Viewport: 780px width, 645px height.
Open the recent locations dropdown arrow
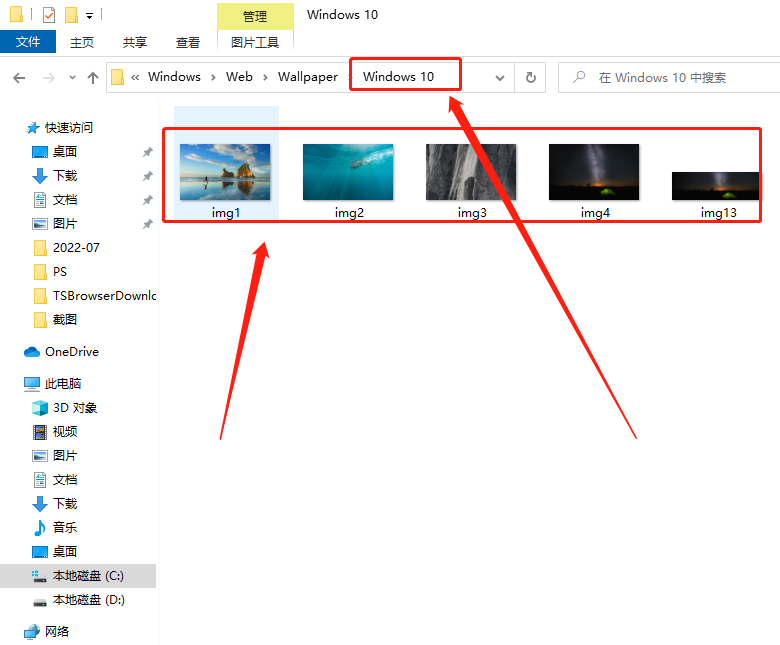pyautogui.click(x=72, y=78)
